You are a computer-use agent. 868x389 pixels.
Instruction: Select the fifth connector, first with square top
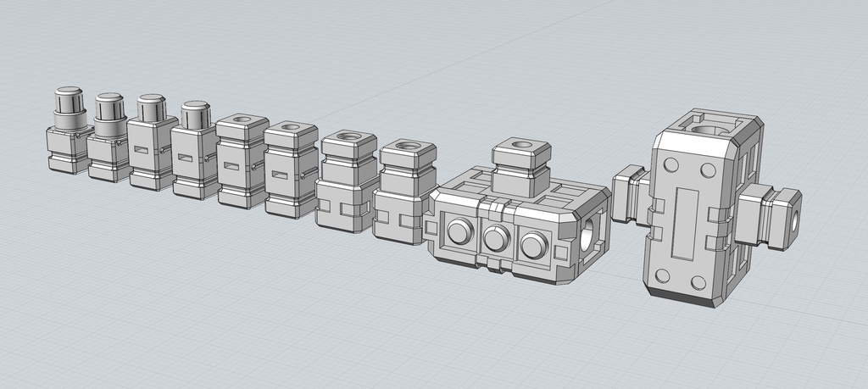tap(242, 161)
